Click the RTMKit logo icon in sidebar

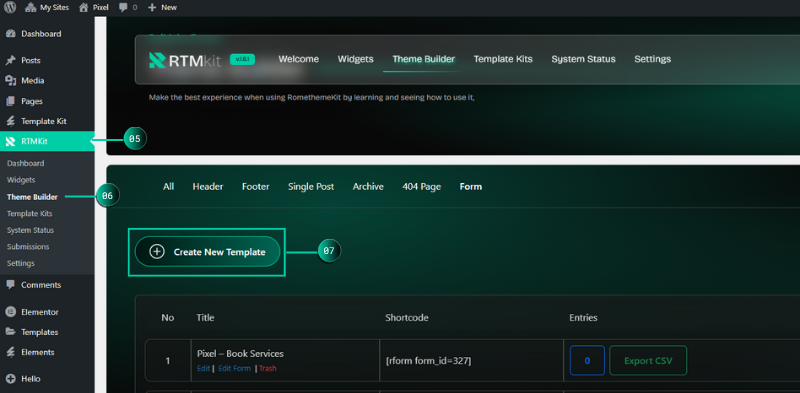point(10,141)
